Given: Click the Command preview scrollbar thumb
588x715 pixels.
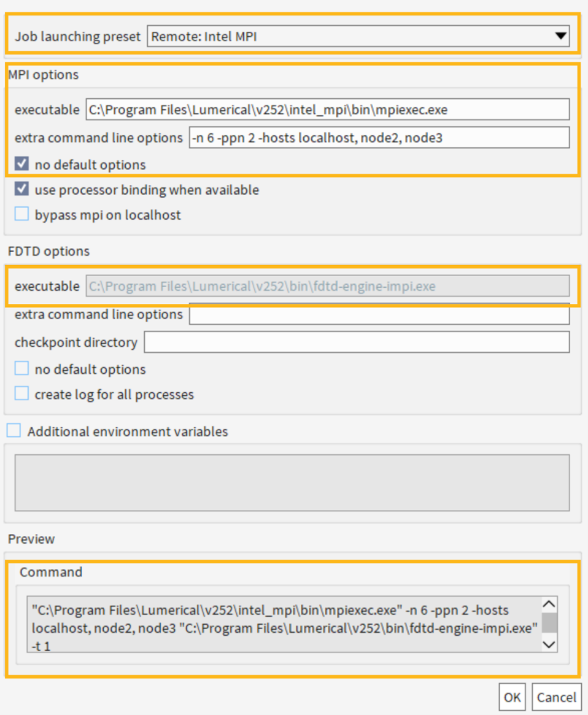Looking at the screenshot, I should pos(549,623).
